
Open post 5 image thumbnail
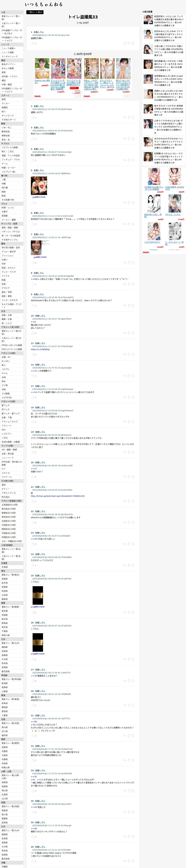pos(39,186)
